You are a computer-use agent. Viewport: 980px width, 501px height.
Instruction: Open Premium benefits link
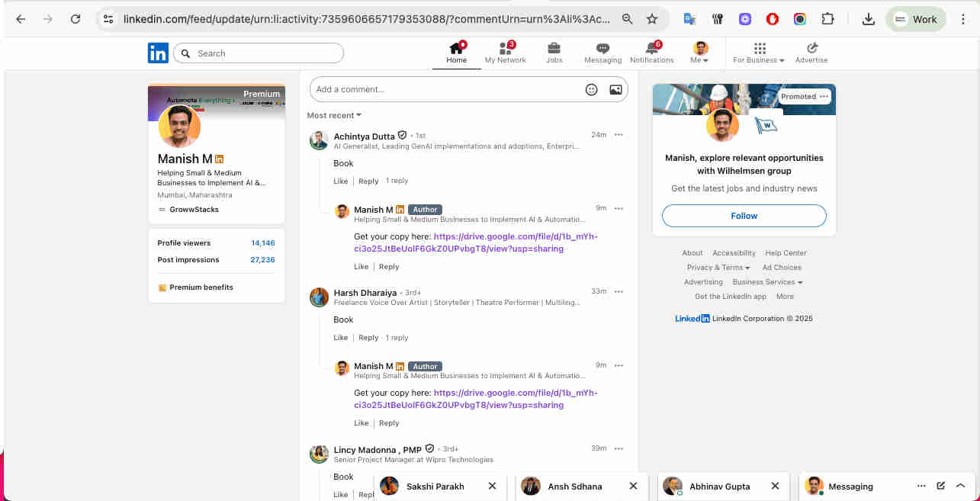click(x=196, y=287)
